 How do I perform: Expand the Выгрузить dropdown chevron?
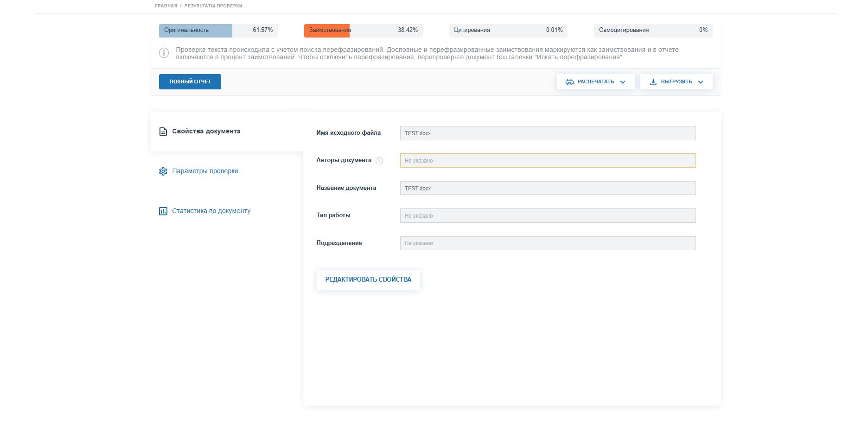[701, 82]
